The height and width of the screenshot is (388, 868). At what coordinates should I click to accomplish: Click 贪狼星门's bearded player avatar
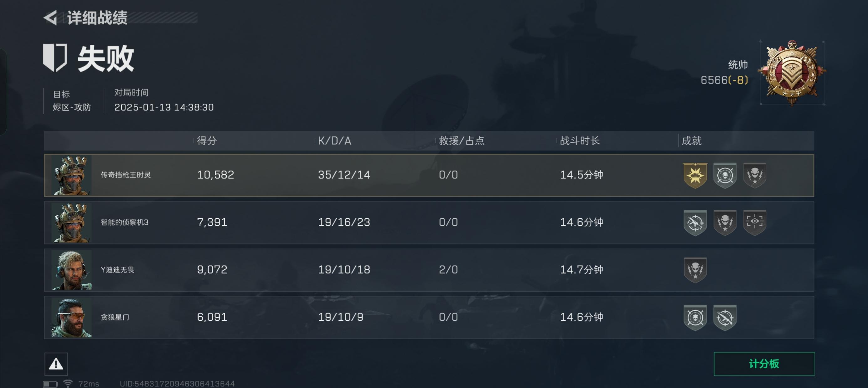tap(71, 317)
